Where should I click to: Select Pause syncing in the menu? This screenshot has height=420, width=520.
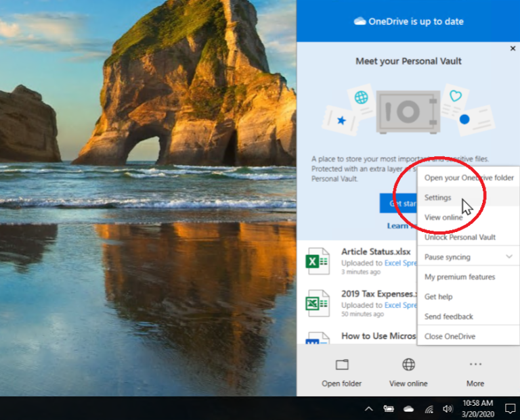(469, 257)
